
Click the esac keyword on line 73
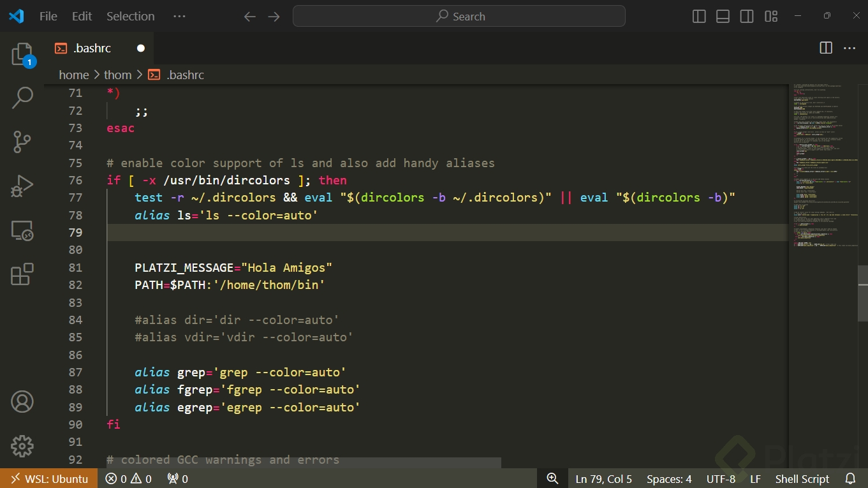[x=121, y=128]
